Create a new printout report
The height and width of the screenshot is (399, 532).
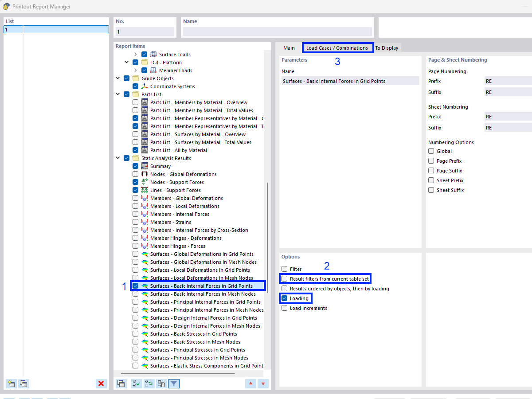click(x=11, y=383)
